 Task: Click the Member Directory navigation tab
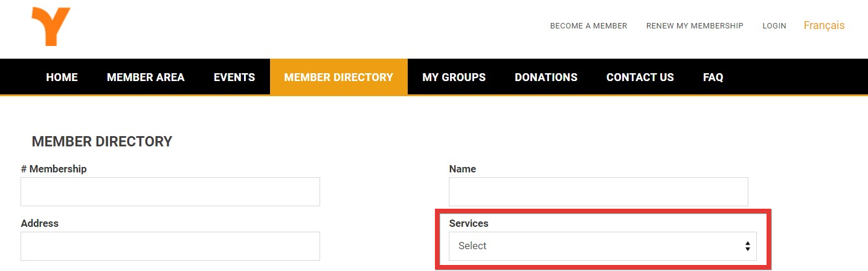338,77
